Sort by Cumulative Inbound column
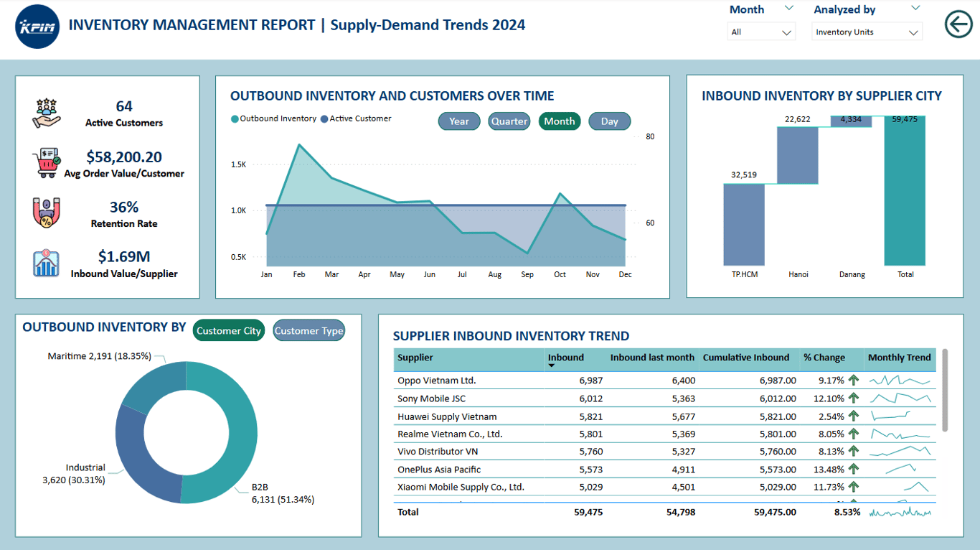The width and height of the screenshot is (980, 550). point(746,358)
